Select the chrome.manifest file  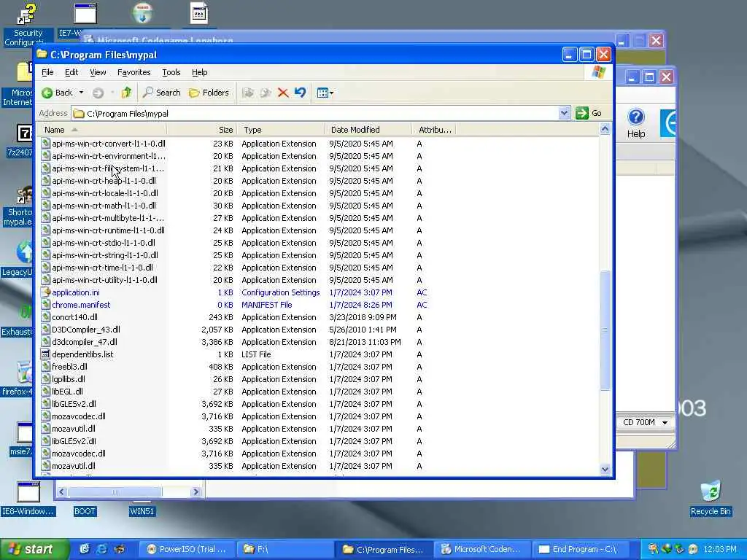pyautogui.click(x=81, y=305)
